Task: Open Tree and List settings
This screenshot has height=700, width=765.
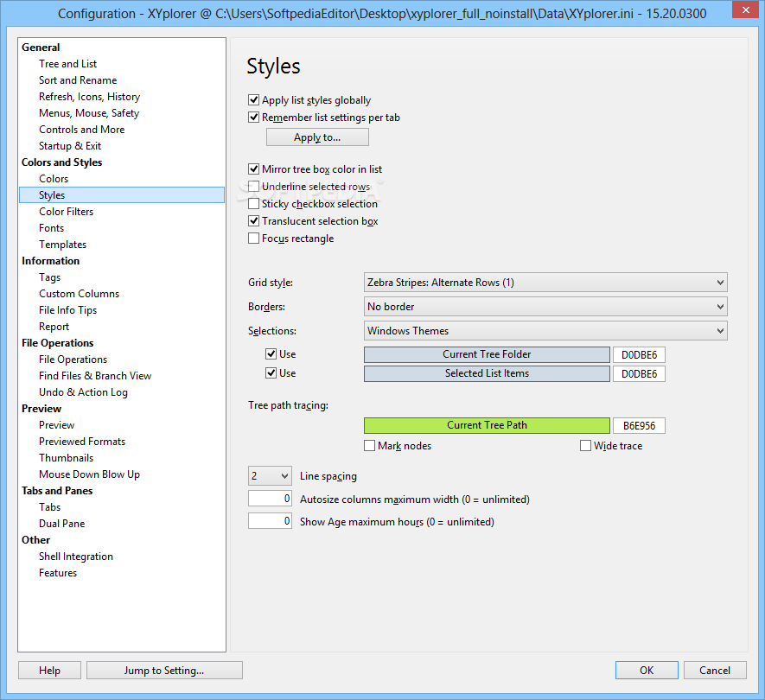Action: [67, 64]
